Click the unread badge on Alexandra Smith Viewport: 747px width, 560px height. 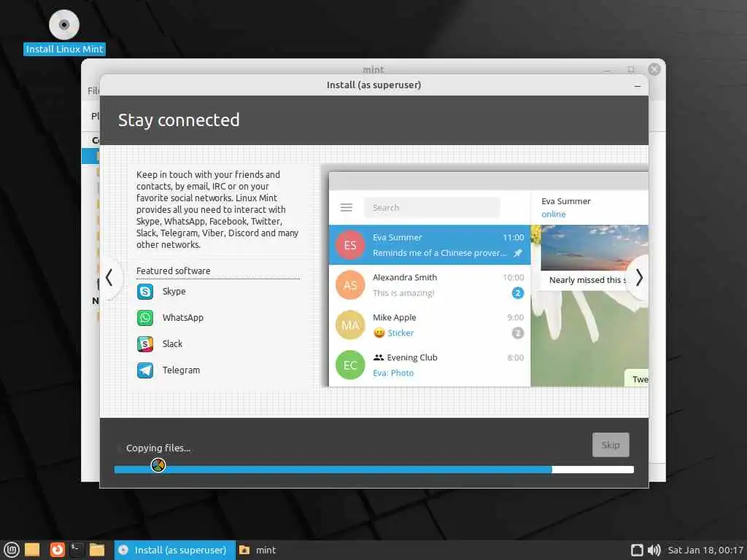tap(518, 293)
